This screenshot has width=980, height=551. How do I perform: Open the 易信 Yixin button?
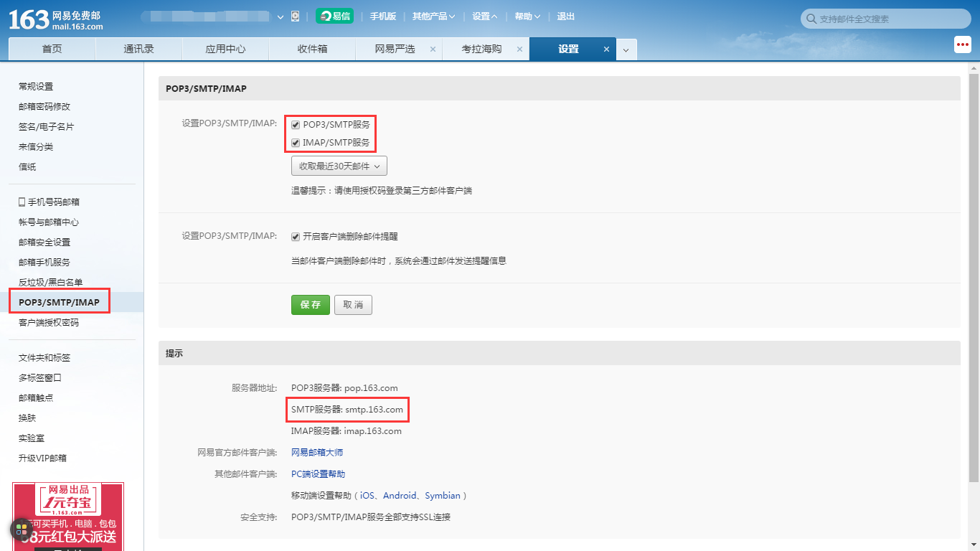click(x=334, y=17)
